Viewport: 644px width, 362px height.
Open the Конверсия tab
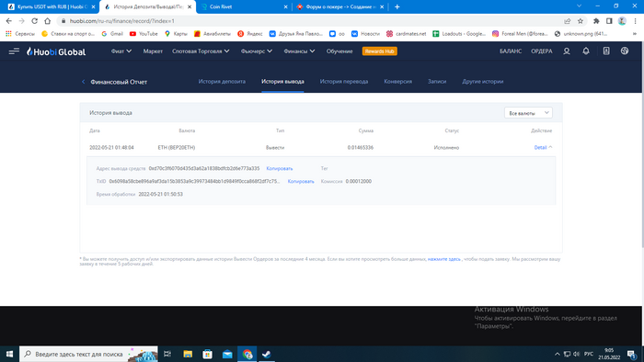tap(397, 82)
